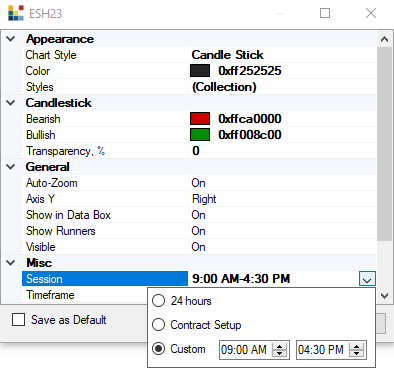Viewport: 394px width, 376px height.
Task: Select the Show Runners property label
Action: 61,231
